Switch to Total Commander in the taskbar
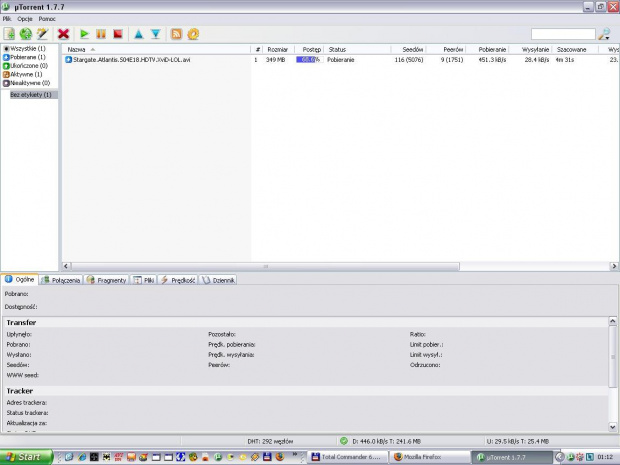 tap(347, 457)
